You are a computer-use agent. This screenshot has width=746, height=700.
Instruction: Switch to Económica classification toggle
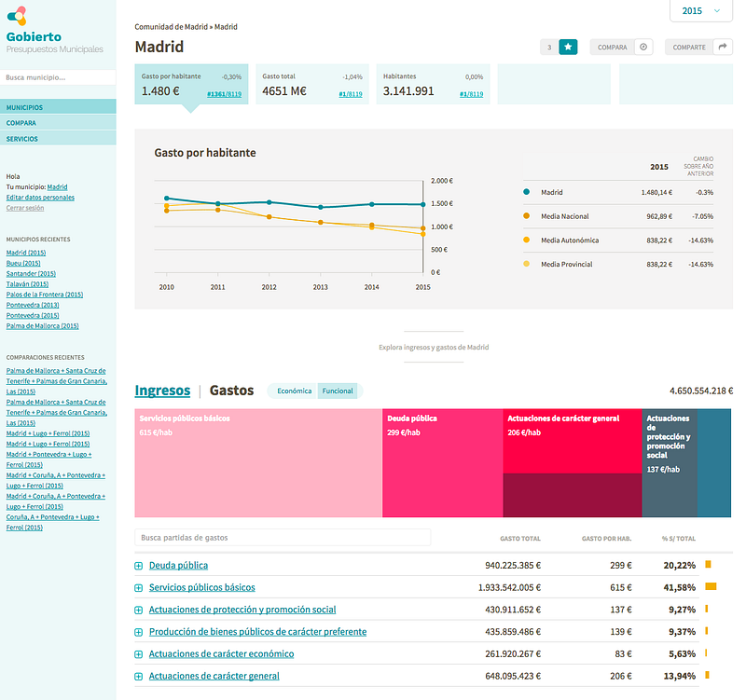point(294,391)
